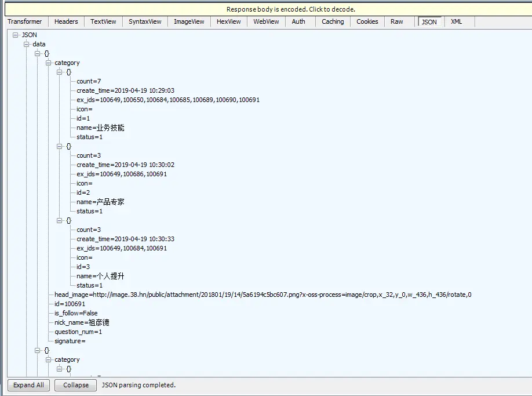Viewport: 532px width, 396px height.
Task: Open the Auth tab
Action: (x=298, y=21)
